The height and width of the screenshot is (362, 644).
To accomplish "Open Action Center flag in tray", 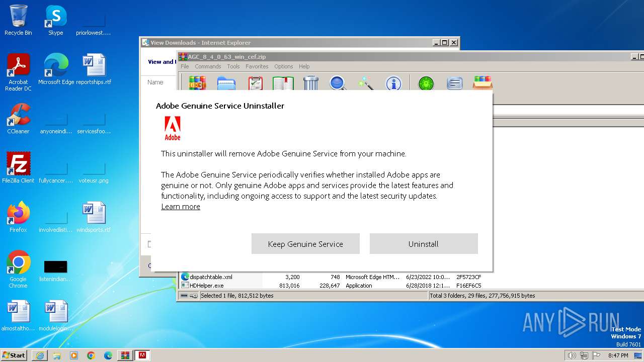I will (596, 355).
